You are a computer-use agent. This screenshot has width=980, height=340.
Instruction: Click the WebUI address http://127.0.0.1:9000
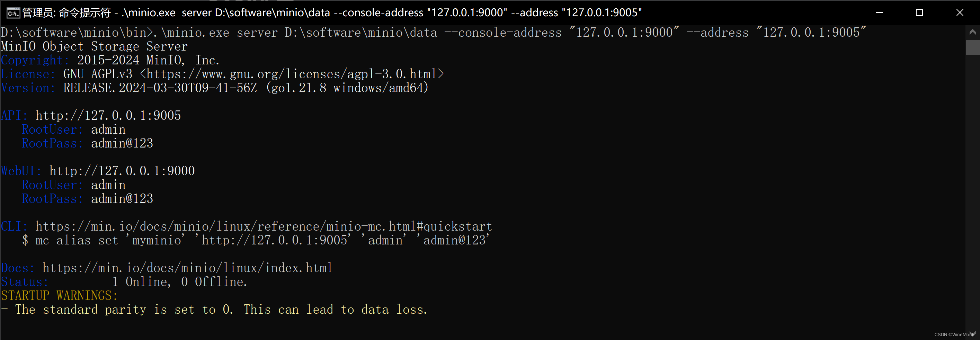(122, 170)
